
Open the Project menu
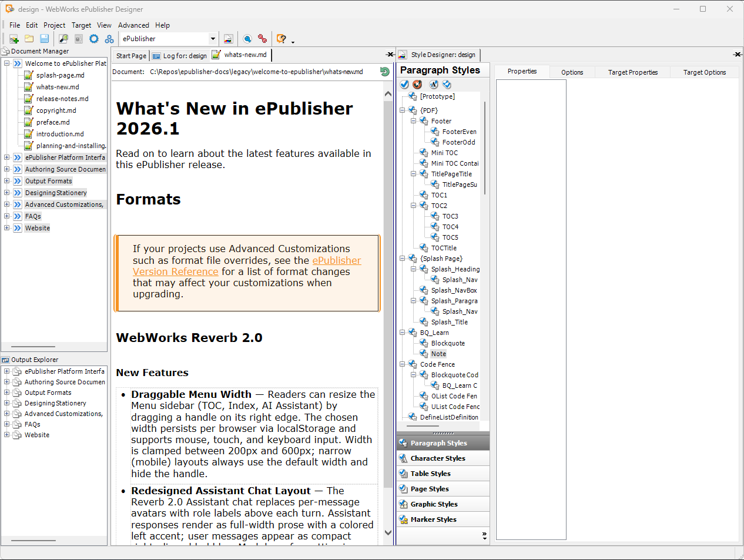(55, 25)
